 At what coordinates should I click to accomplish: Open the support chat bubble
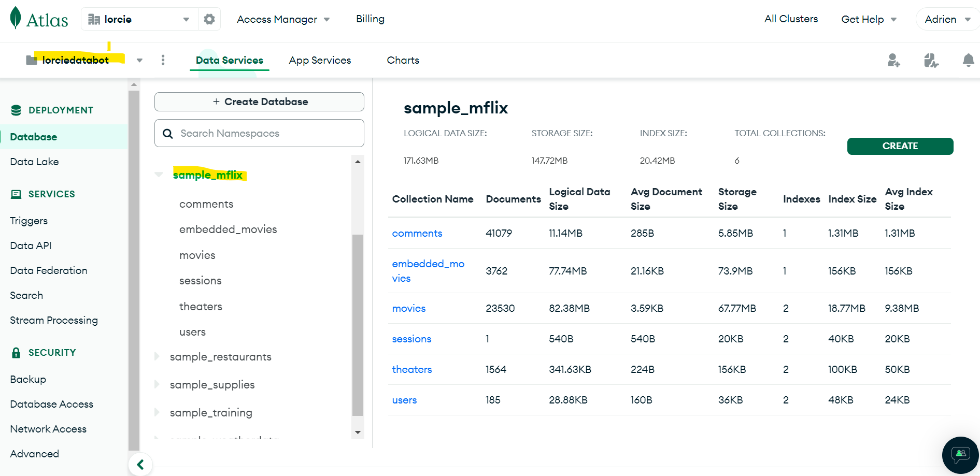960,455
